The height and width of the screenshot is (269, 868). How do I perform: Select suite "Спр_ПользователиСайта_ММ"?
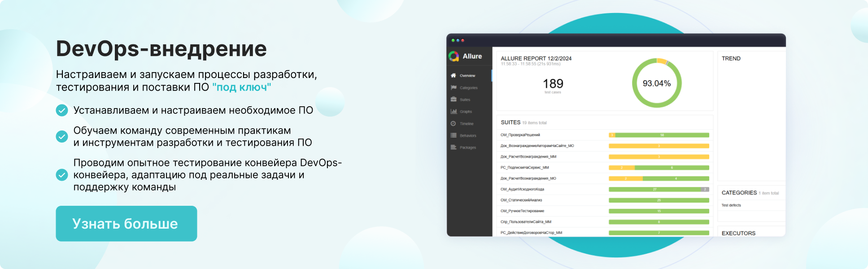tap(526, 222)
